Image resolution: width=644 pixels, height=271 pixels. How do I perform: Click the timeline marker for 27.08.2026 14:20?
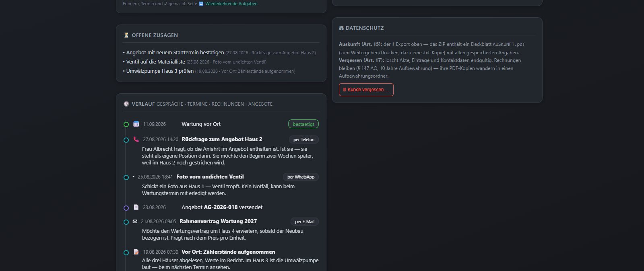tap(126, 140)
